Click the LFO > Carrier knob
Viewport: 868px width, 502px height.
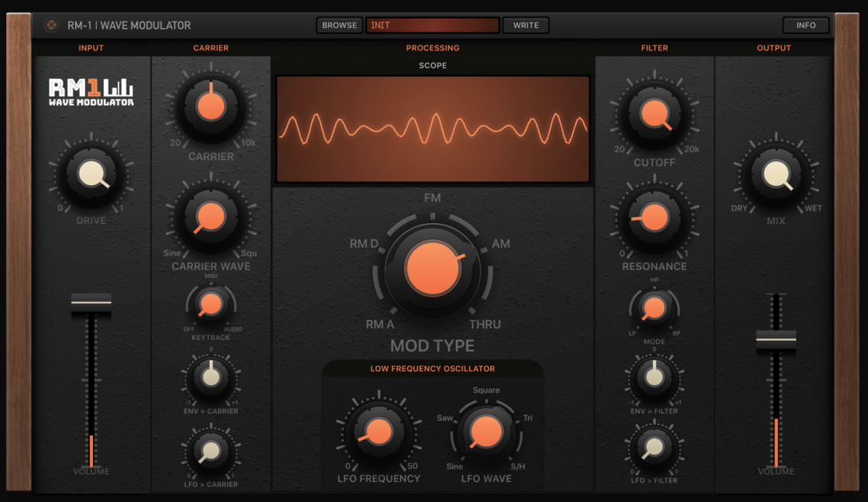[x=211, y=451]
